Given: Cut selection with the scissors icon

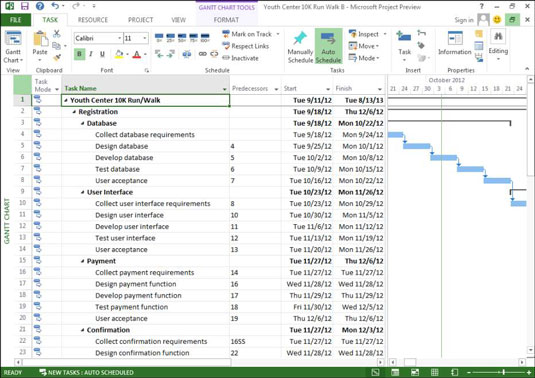Looking at the screenshot, I should (x=57, y=34).
